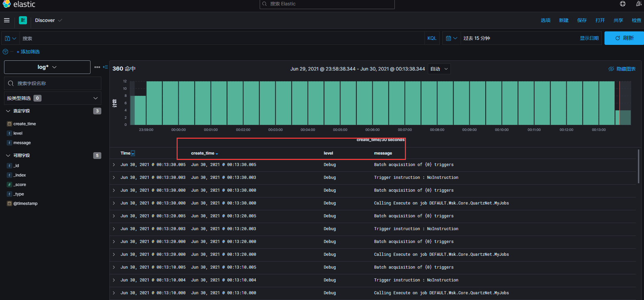Click the 360 hits count

point(124,69)
